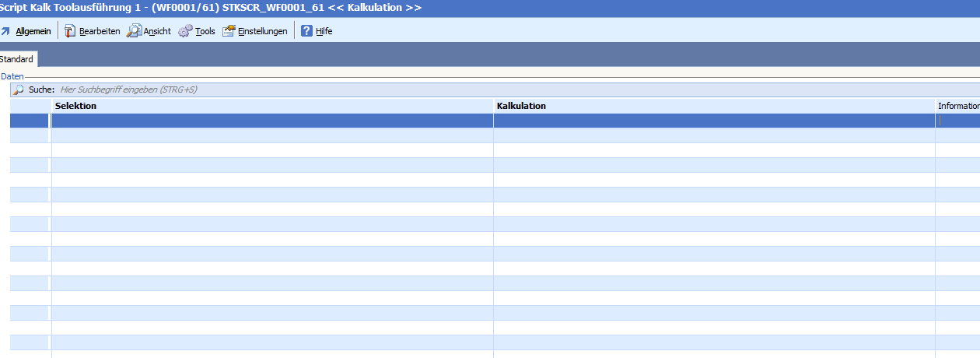Image resolution: width=980 pixels, height=358 pixels.
Task: Open the Hilfe menu label
Action: point(324,31)
